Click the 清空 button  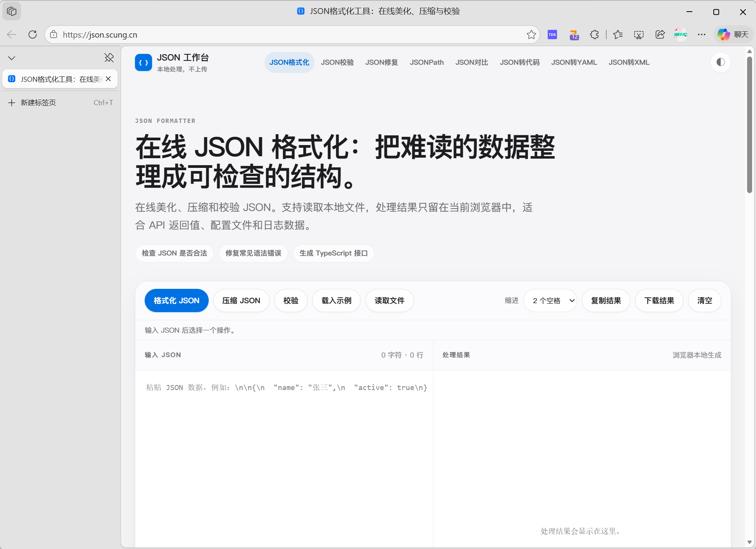(705, 300)
